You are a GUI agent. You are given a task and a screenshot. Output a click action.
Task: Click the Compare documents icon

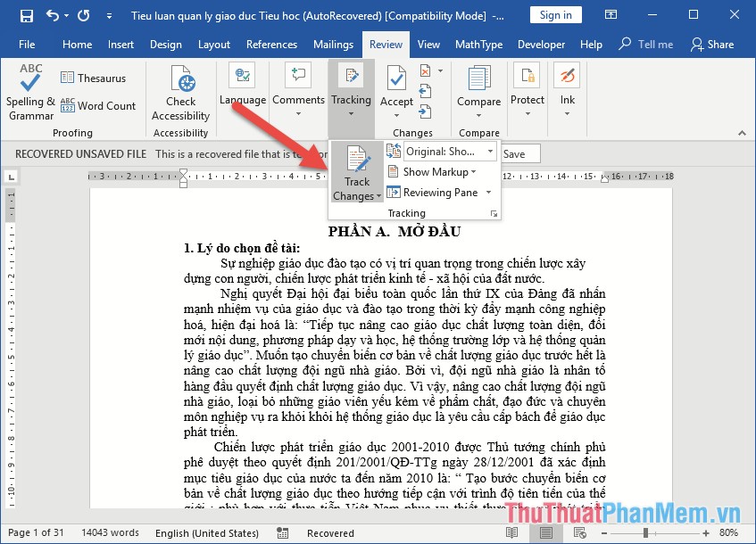click(x=478, y=78)
